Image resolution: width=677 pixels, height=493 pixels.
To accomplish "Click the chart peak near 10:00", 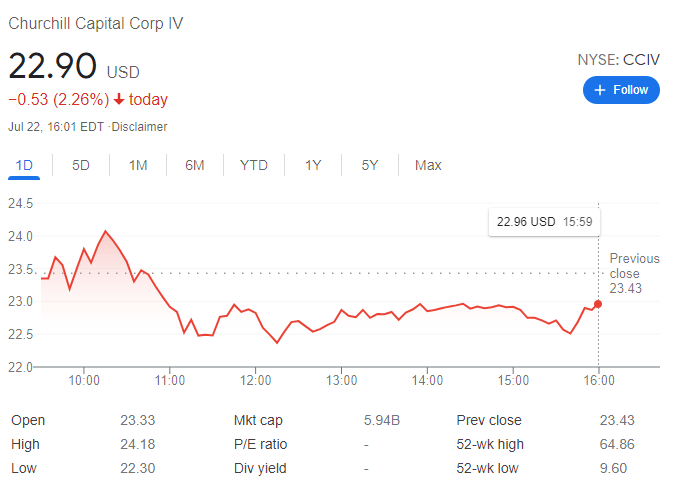I will tap(105, 231).
